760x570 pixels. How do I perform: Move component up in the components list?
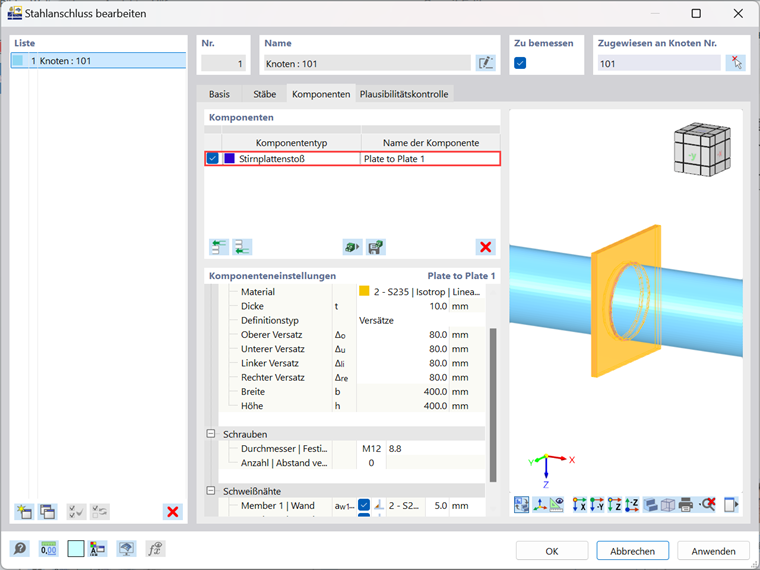point(219,247)
